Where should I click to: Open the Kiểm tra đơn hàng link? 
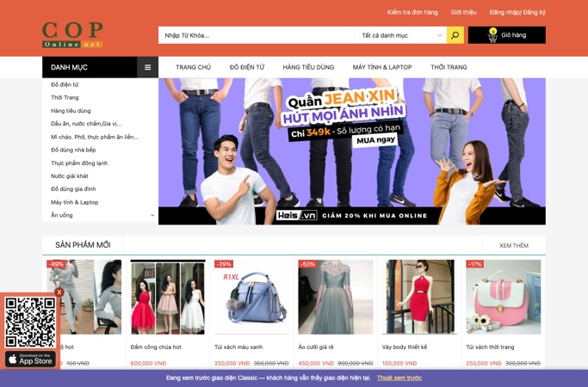pyautogui.click(x=412, y=12)
